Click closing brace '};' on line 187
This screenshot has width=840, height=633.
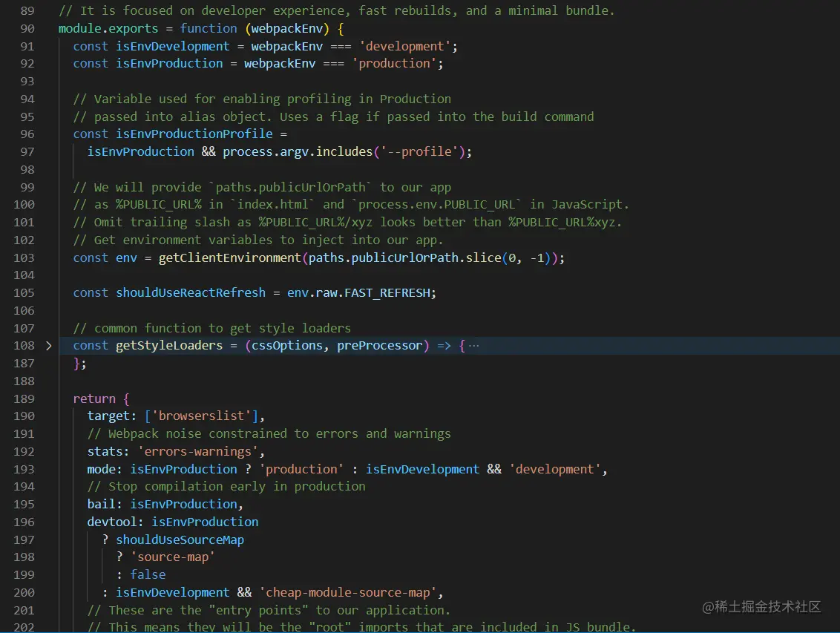click(80, 364)
